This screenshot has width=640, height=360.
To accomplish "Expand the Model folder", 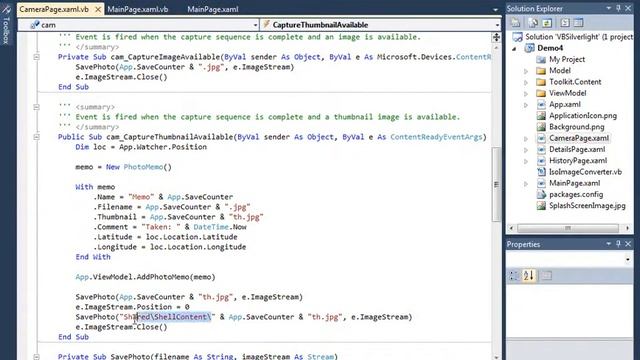I will click(x=526, y=71).
